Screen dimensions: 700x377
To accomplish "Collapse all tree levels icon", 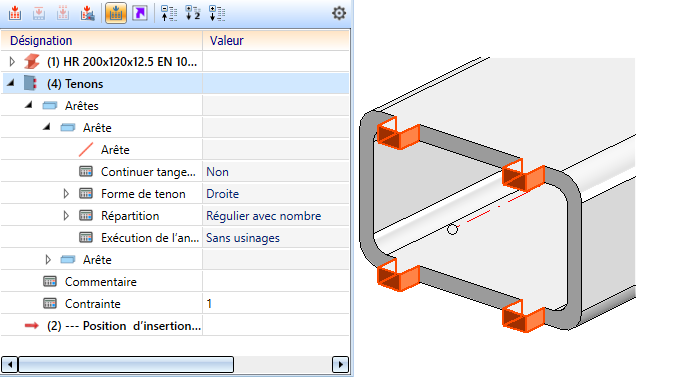I will 169,13.
